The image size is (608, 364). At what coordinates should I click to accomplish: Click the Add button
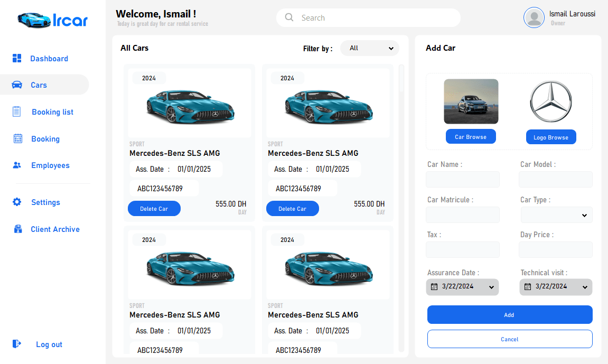point(510,314)
